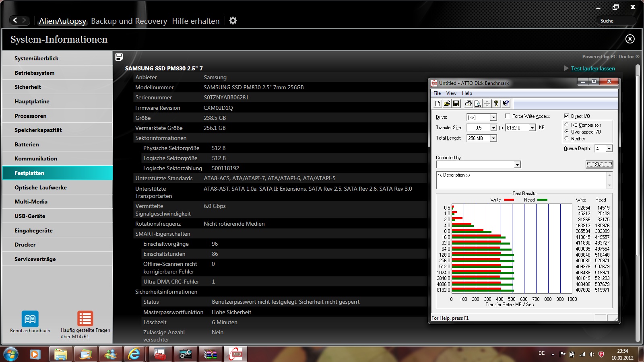Click the Action Center flag tray icon
This screenshot has height=362, width=644.
563,354
